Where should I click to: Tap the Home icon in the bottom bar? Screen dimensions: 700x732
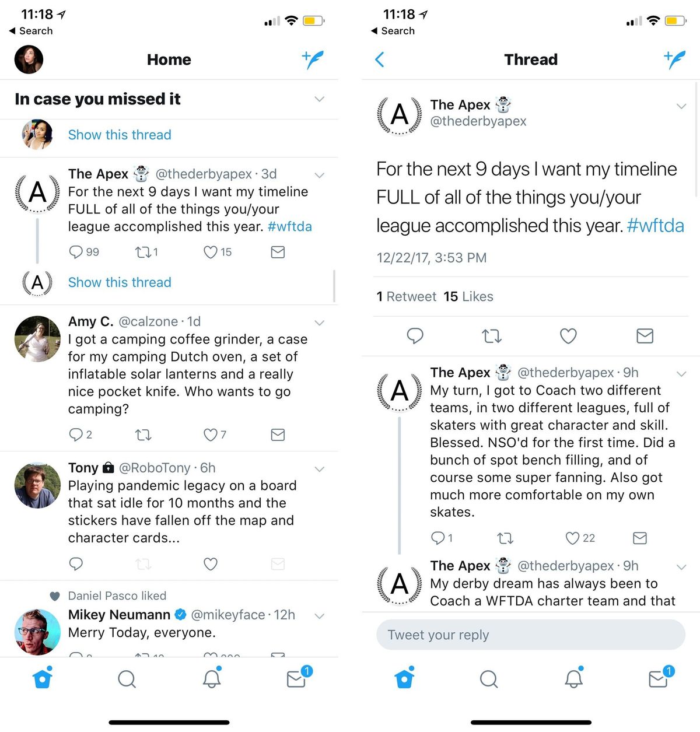[43, 678]
